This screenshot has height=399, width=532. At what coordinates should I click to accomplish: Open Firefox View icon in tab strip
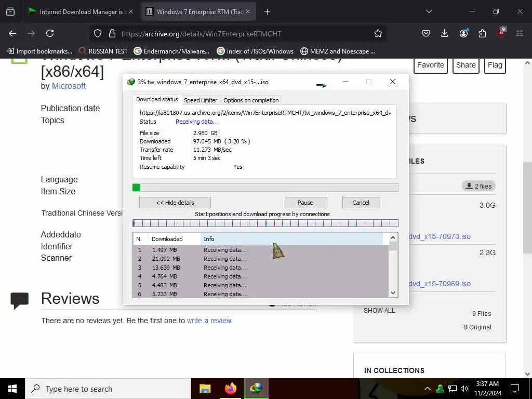coord(10,12)
